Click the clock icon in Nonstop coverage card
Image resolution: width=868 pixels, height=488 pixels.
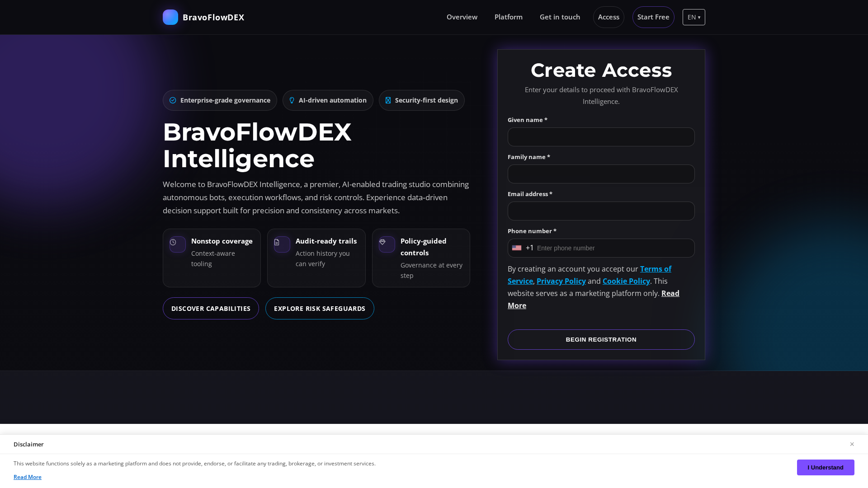click(173, 243)
